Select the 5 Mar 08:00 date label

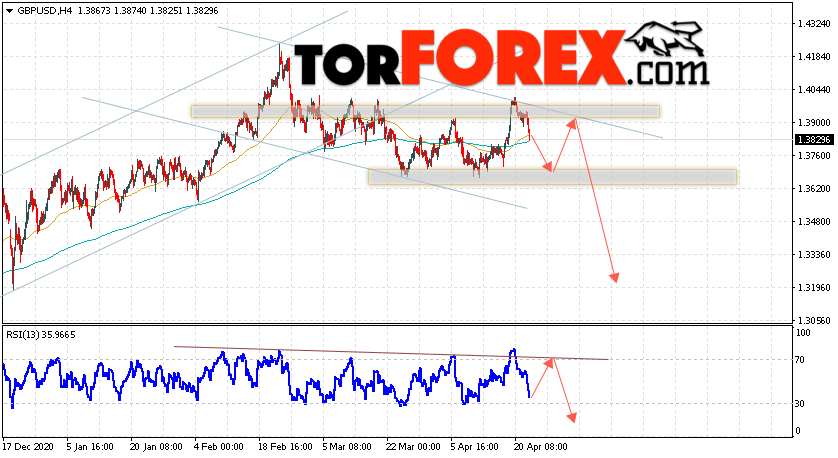pos(347,447)
